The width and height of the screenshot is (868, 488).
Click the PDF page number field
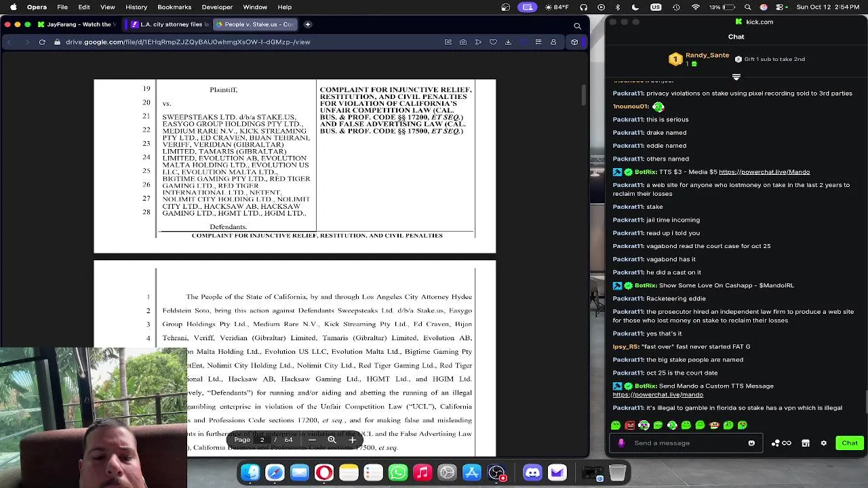click(x=262, y=440)
